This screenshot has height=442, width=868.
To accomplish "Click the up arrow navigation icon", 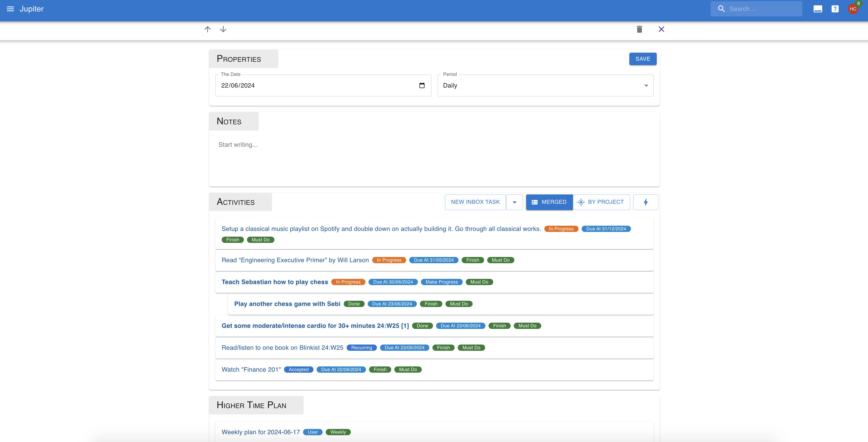I will tap(208, 29).
